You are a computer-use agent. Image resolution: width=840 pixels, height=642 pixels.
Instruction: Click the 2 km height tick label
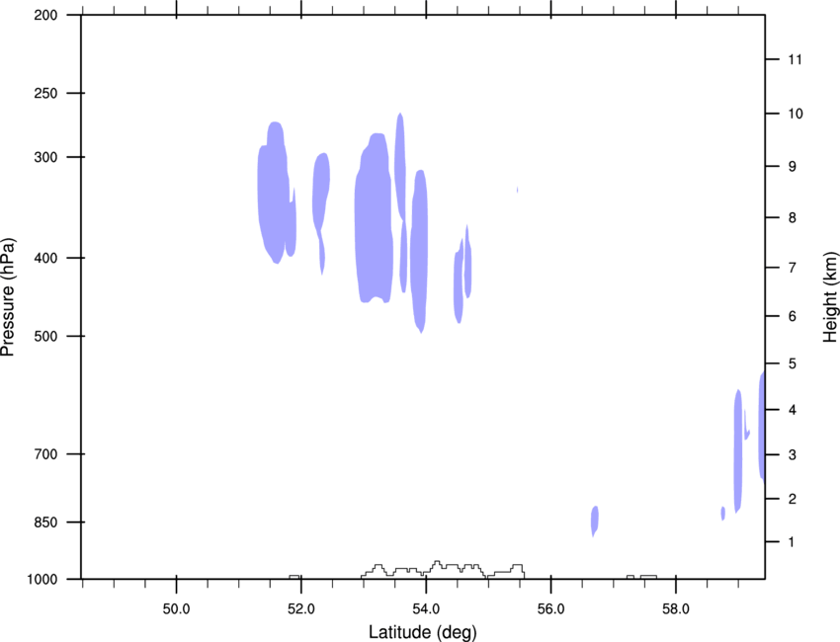[x=793, y=499]
